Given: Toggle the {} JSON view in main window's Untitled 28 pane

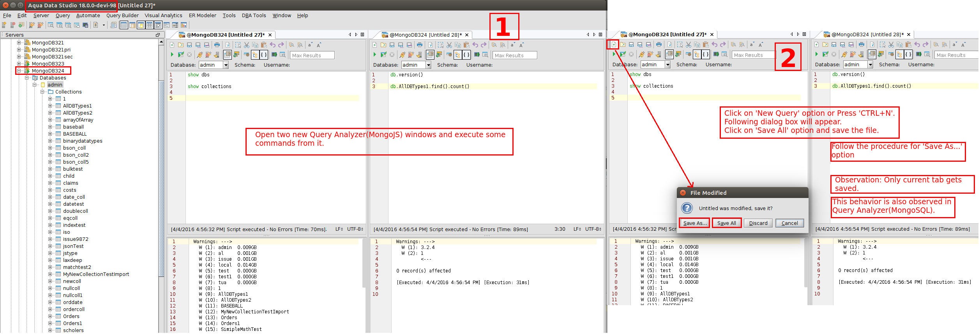Looking at the screenshot, I should coord(466,55).
